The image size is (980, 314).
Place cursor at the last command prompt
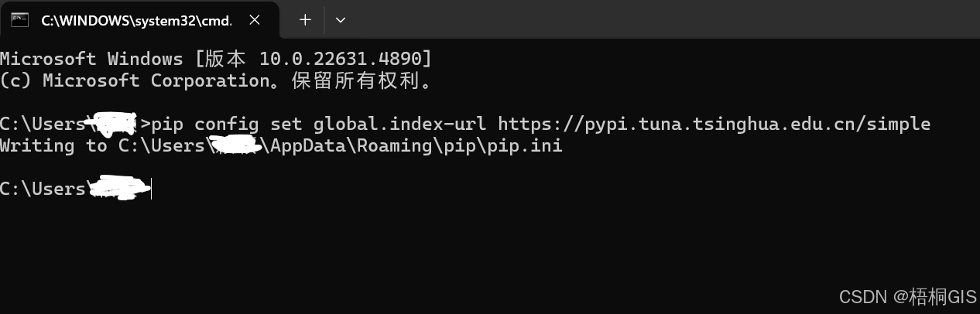151,189
